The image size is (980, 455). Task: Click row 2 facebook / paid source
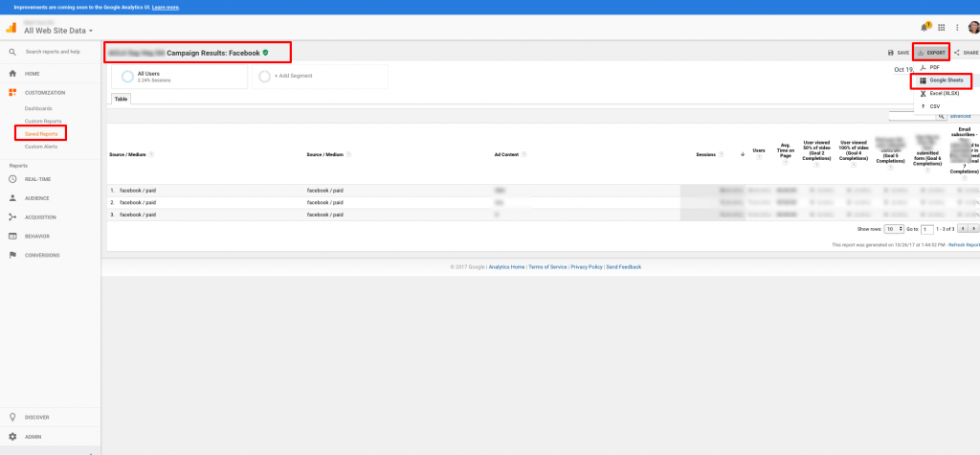(x=138, y=203)
